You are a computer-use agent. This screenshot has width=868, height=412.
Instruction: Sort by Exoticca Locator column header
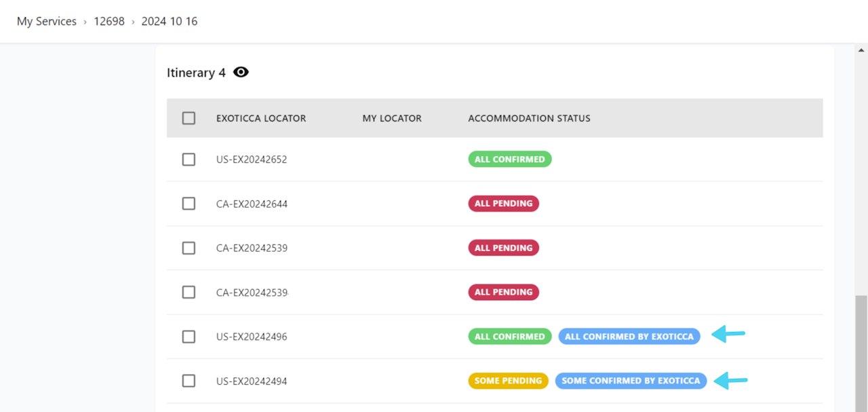point(261,118)
